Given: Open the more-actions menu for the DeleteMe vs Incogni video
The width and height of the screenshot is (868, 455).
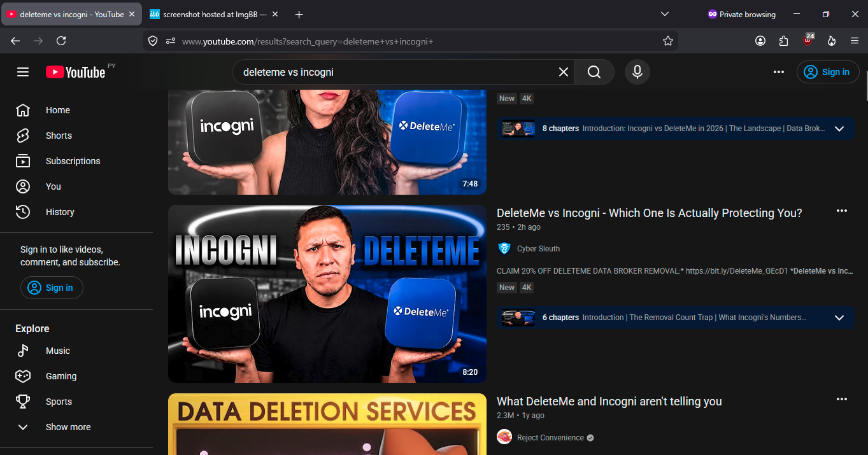Looking at the screenshot, I should [842, 211].
